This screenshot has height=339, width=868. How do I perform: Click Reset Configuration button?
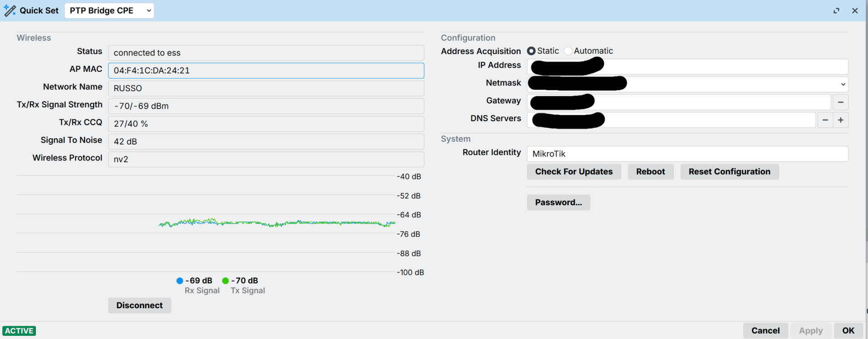tap(729, 172)
